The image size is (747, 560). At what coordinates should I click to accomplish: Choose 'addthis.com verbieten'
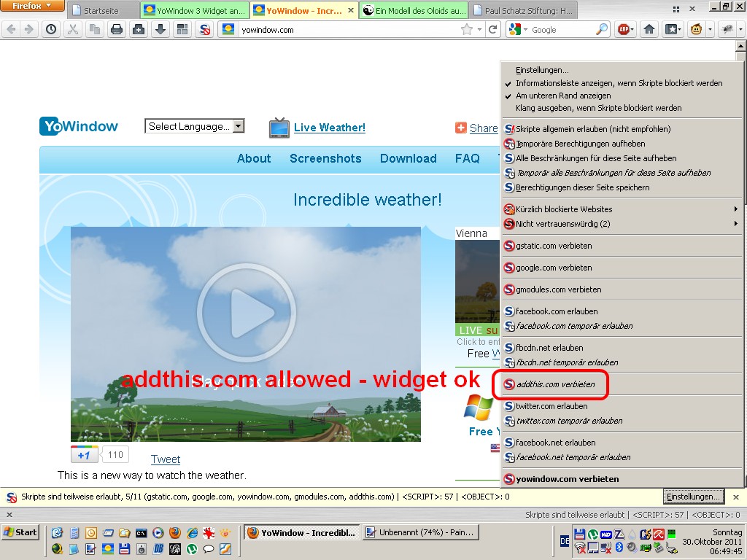[x=622, y=384]
